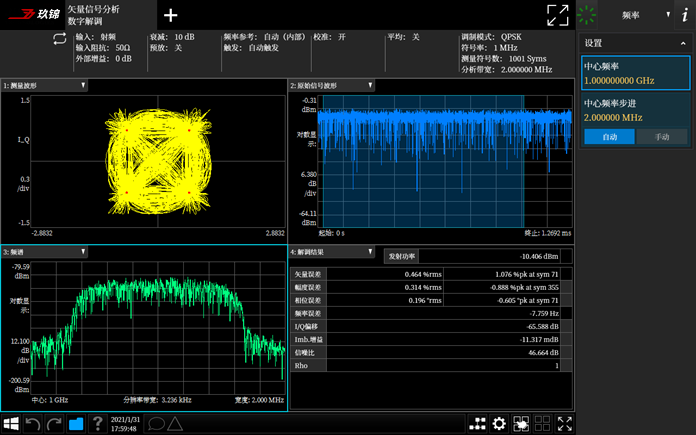The image size is (696, 435).
Task: Click the network topology icon in bottom bar
Action: point(477,423)
